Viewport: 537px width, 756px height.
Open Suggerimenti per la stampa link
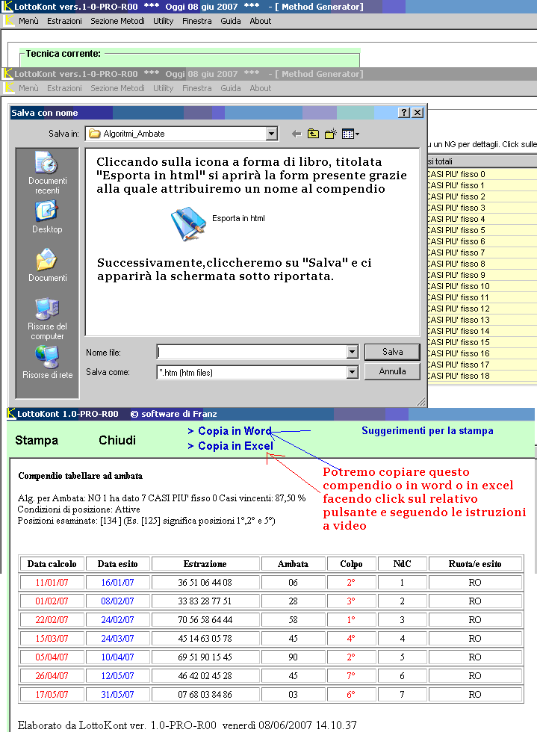point(427,430)
